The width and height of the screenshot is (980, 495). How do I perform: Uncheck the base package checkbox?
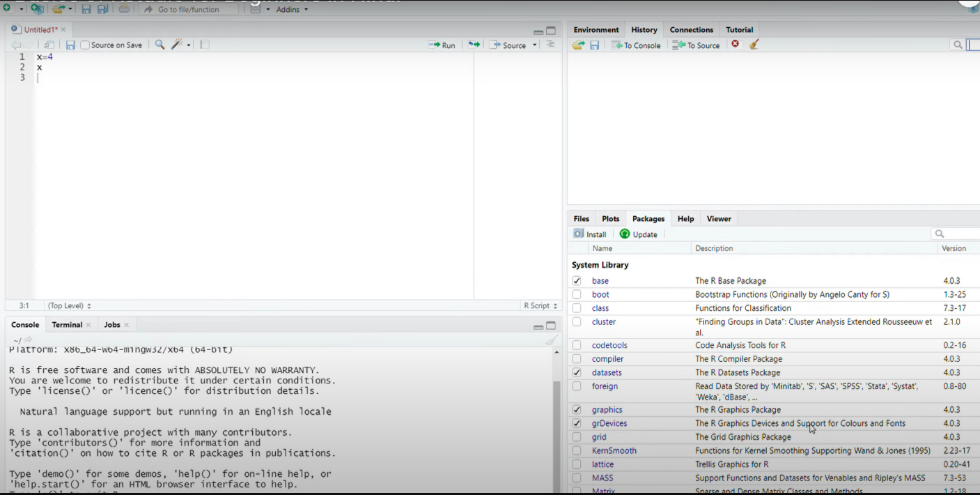coord(577,281)
